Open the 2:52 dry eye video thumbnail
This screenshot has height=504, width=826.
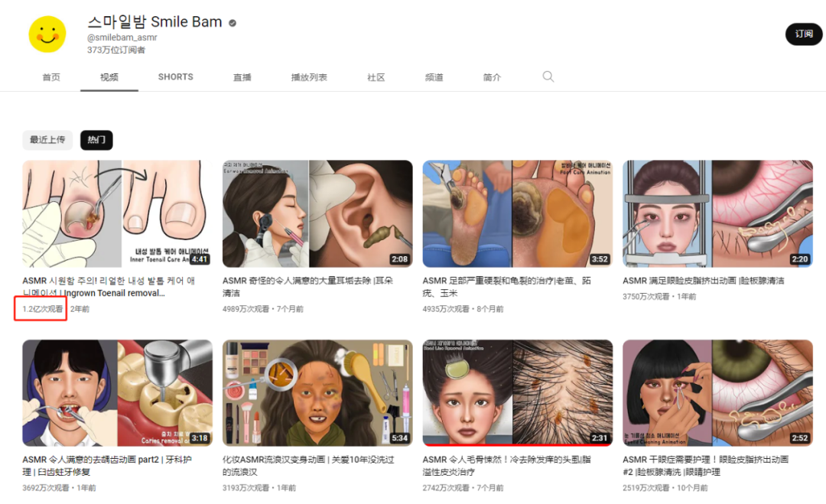click(717, 393)
